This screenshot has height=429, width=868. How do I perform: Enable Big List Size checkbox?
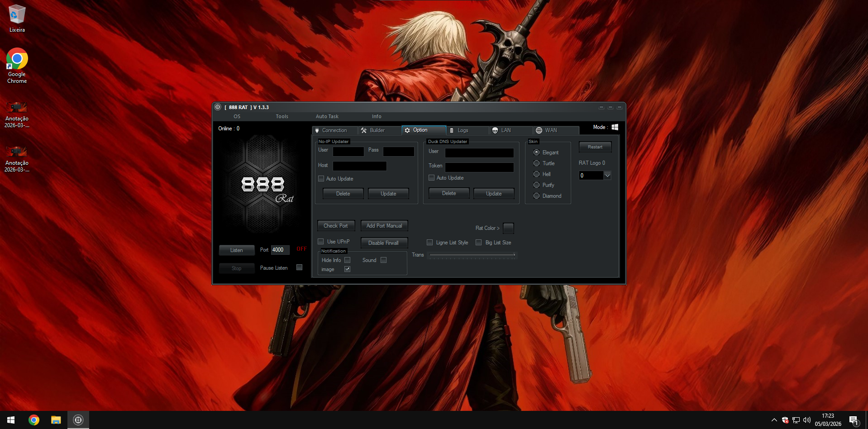click(x=479, y=243)
